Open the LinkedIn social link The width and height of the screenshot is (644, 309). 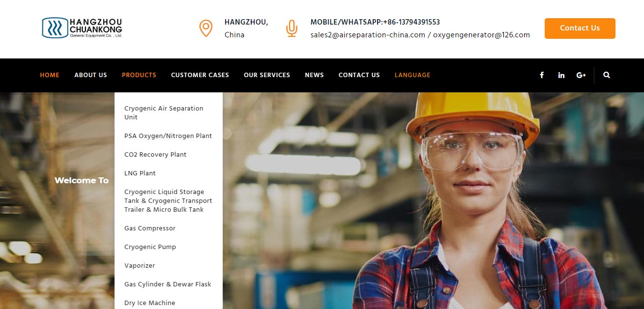tap(561, 75)
